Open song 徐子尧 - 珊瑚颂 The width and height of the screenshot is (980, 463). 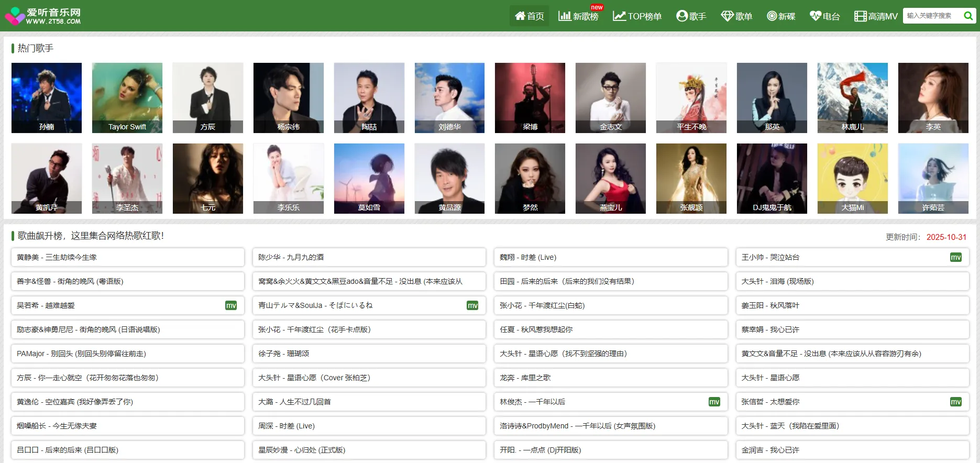coord(284,354)
